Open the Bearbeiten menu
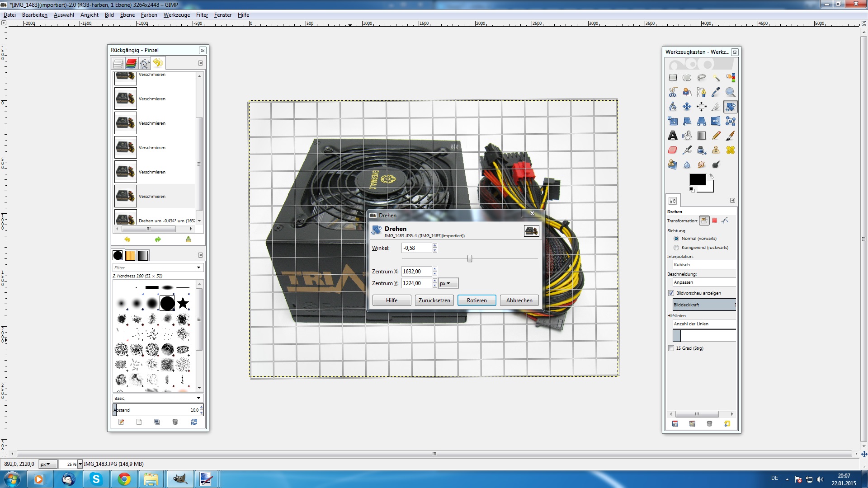Screen dimensions: 868x488 pos(35,15)
